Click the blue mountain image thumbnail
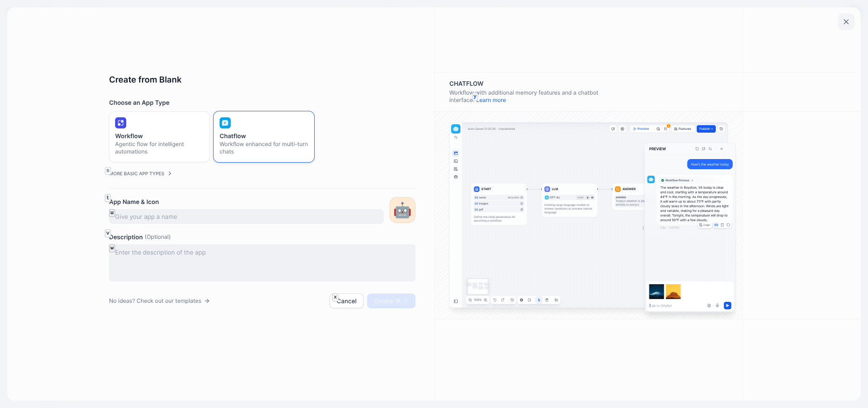 (656, 292)
